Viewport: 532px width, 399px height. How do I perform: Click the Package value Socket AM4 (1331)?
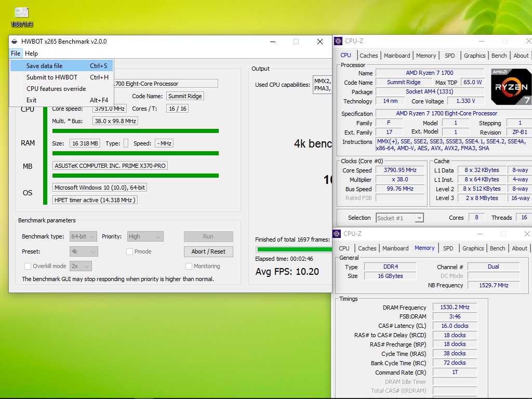tap(430, 91)
